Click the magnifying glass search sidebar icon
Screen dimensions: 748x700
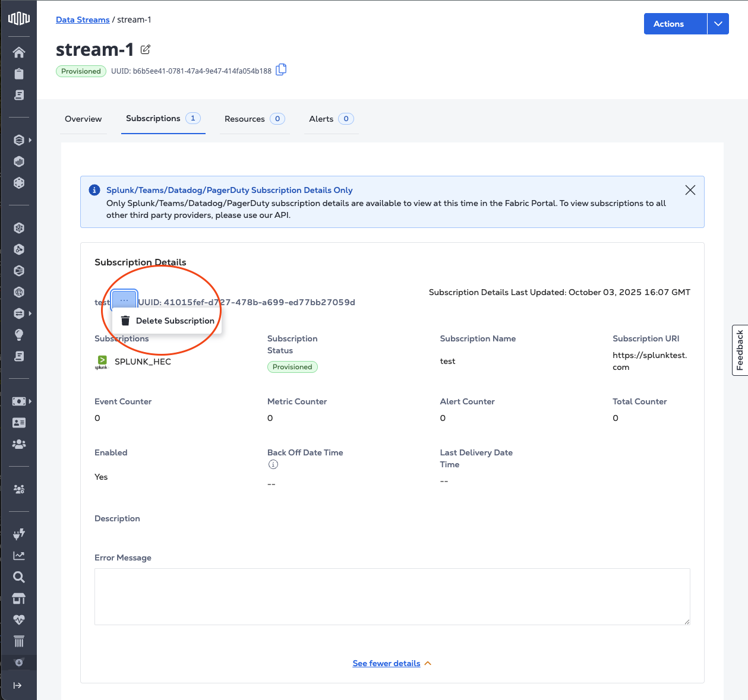tap(19, 577)
